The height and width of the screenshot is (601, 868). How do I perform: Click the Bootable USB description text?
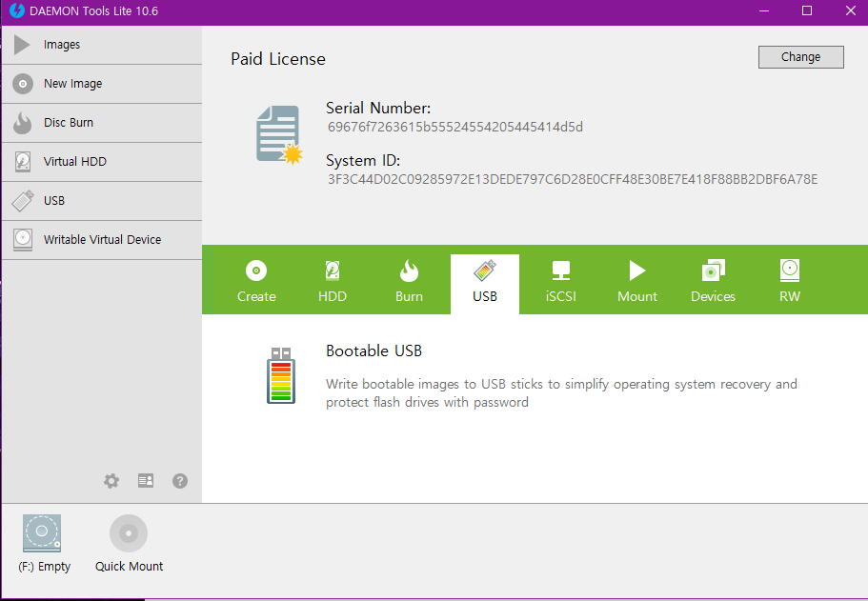click(x=561, y=393)
